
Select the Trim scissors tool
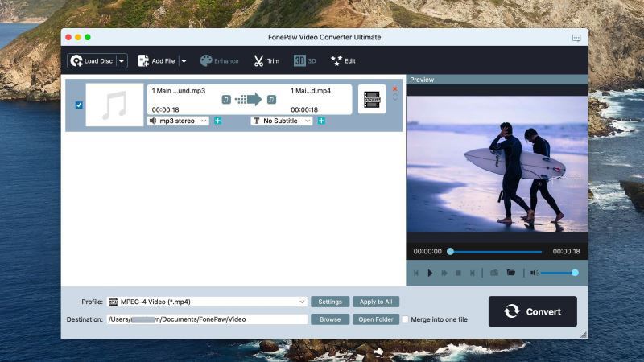(266, 61)
